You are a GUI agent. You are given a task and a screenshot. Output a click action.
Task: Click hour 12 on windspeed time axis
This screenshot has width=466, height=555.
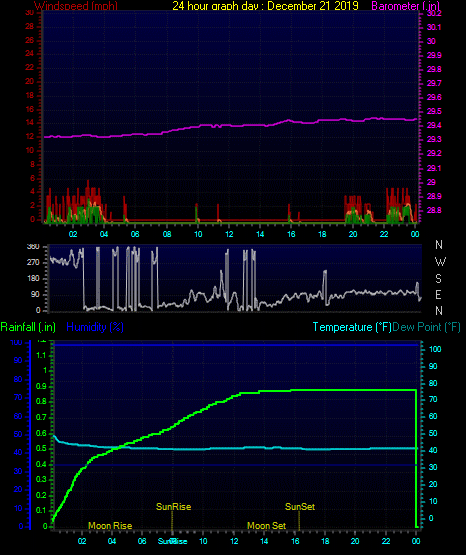click(x=229, y=234)
